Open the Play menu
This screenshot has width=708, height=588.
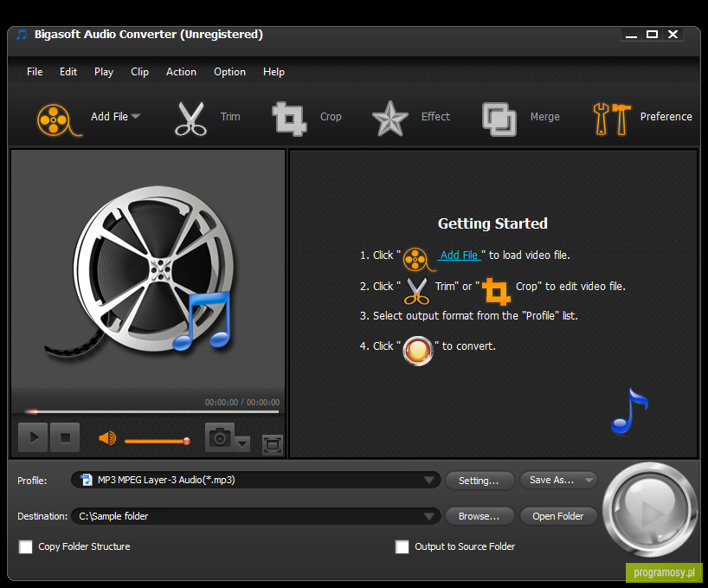pyautogui.click(x=104, y=72)
